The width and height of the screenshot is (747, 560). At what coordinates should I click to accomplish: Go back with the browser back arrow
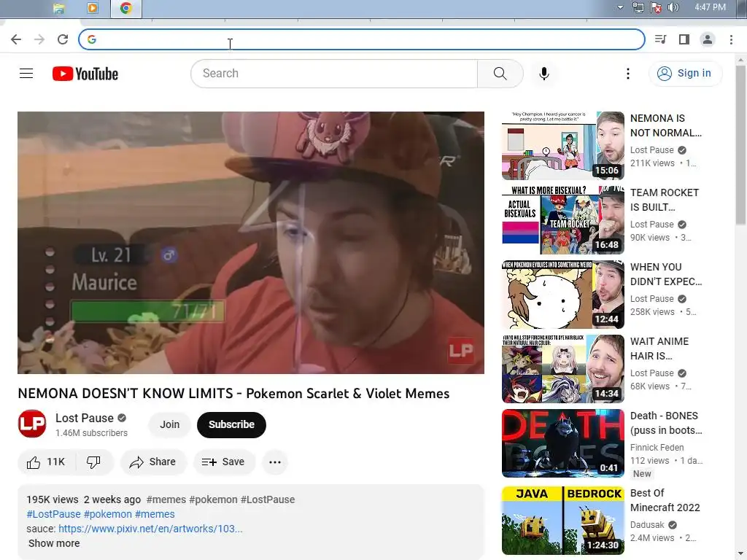(x=16, y=39)
